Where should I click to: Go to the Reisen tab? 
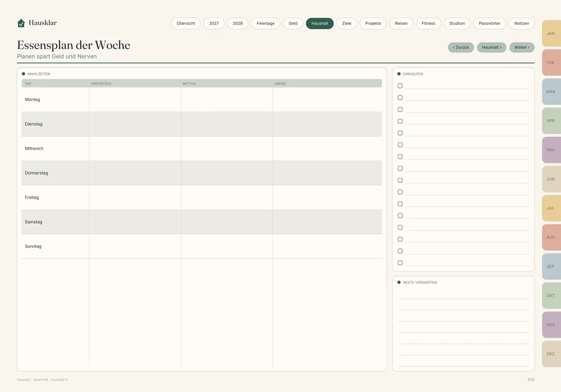(401, 23)
